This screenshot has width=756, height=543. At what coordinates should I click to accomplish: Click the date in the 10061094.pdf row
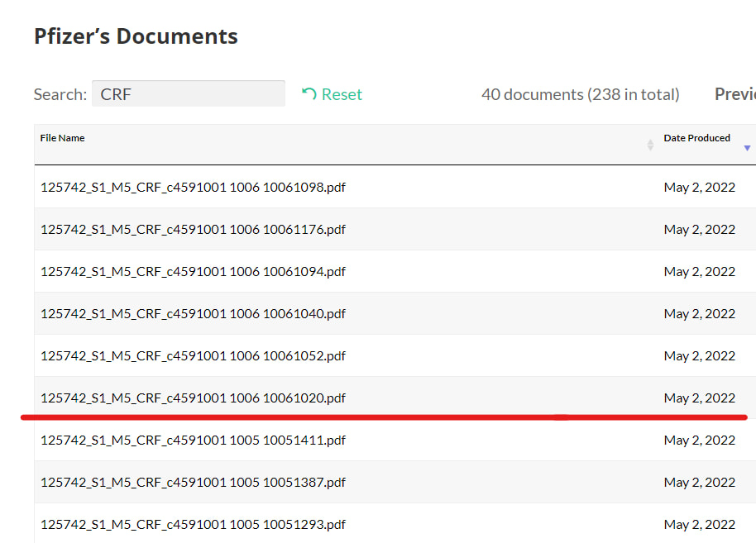(x=699, y=271)
